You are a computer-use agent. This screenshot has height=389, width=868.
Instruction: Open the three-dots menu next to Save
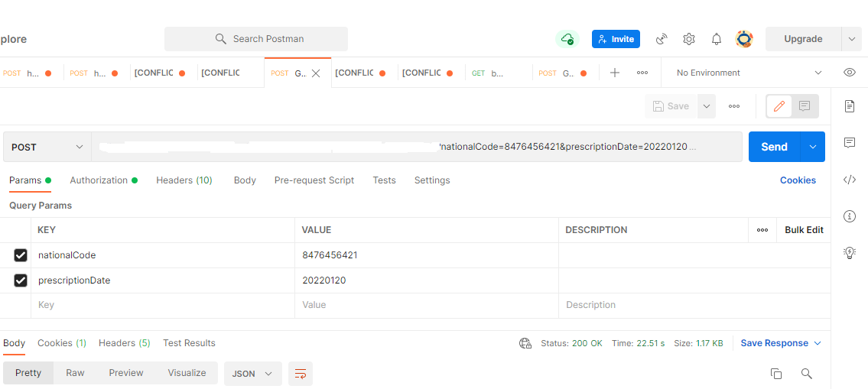point(734,106)
